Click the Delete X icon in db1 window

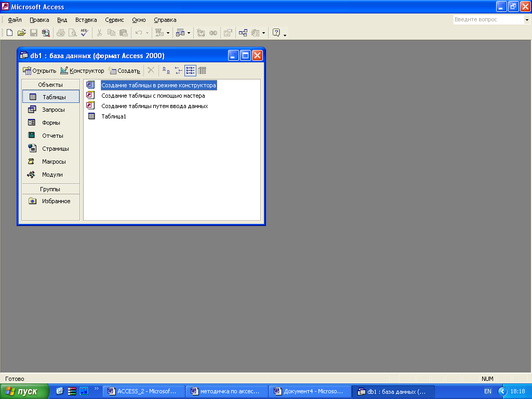coord(151,71)
